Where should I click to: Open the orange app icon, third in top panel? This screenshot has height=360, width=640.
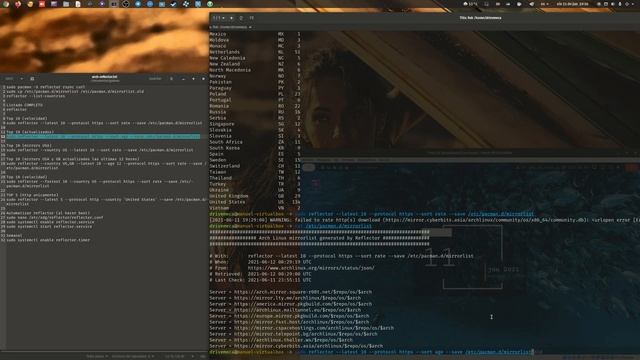point(30,4)
